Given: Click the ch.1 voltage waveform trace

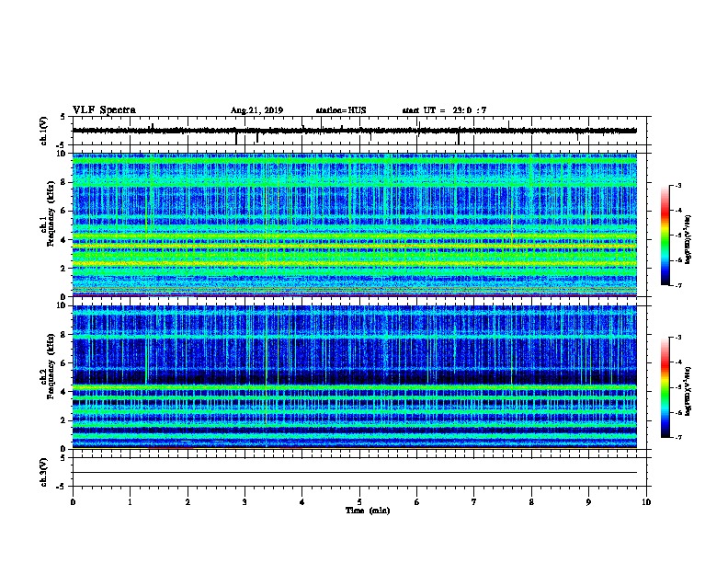Looking at the screenshot, I should tap(354, 131).
